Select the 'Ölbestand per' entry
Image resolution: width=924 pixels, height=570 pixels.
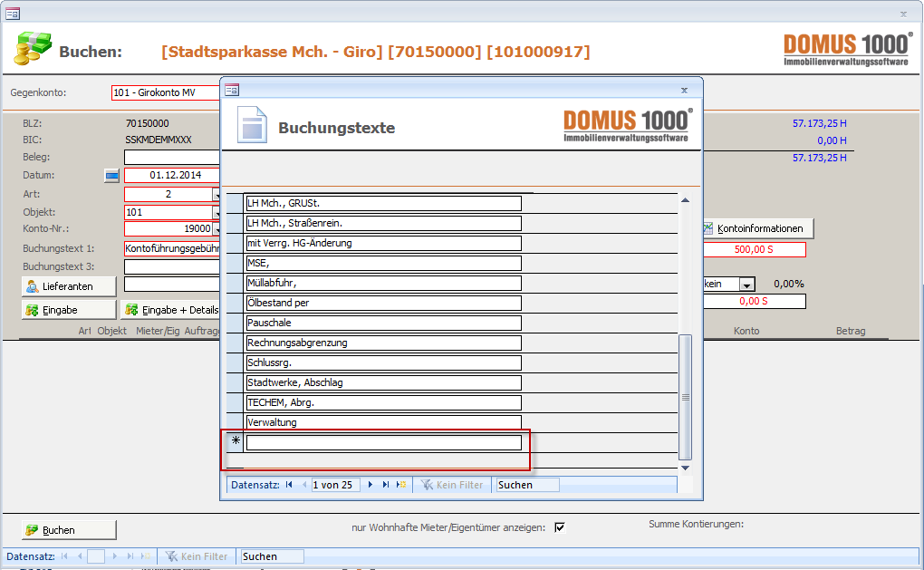tap(383, 303)
